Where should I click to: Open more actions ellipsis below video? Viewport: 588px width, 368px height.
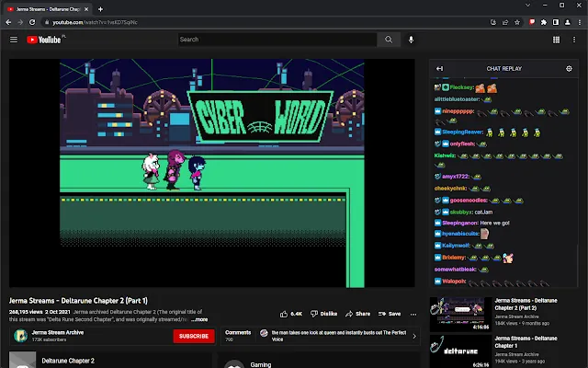click(x=413, y=314)
